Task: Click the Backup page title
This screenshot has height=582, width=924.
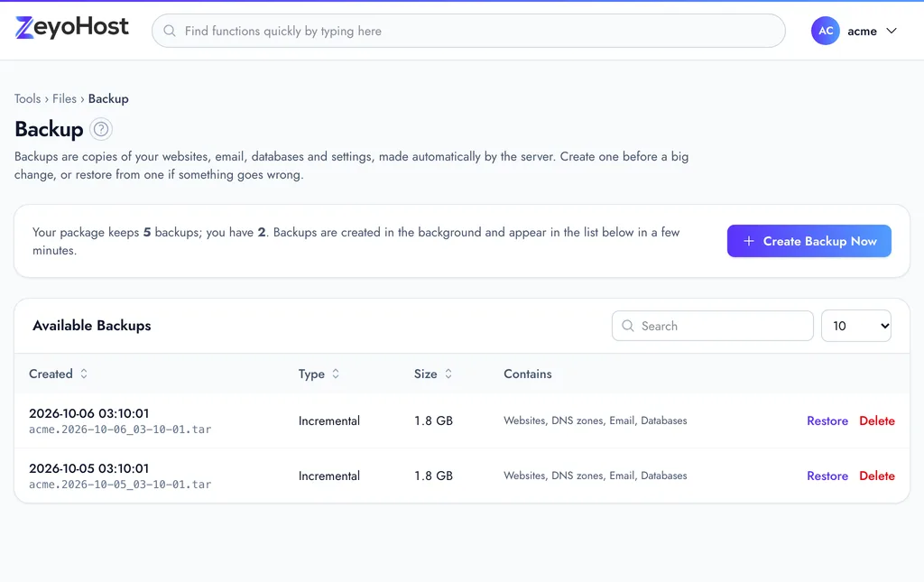Action: click(x=49, y=129)
